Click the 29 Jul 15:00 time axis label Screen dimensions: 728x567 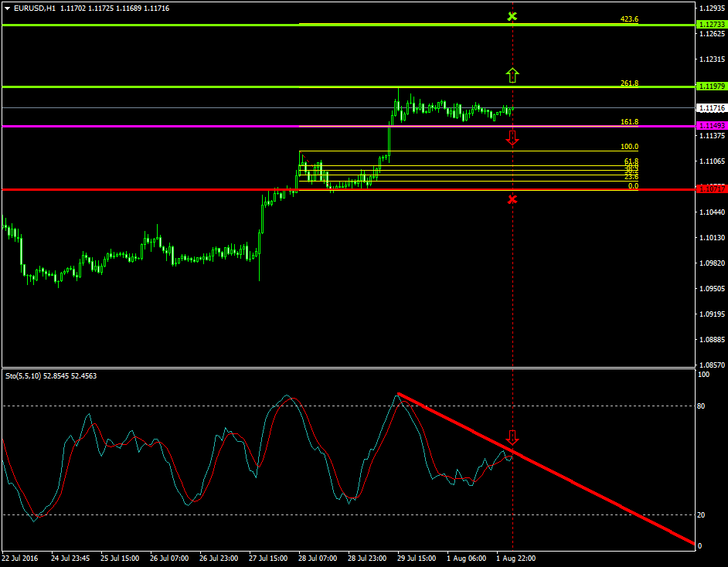pos(417,558)
